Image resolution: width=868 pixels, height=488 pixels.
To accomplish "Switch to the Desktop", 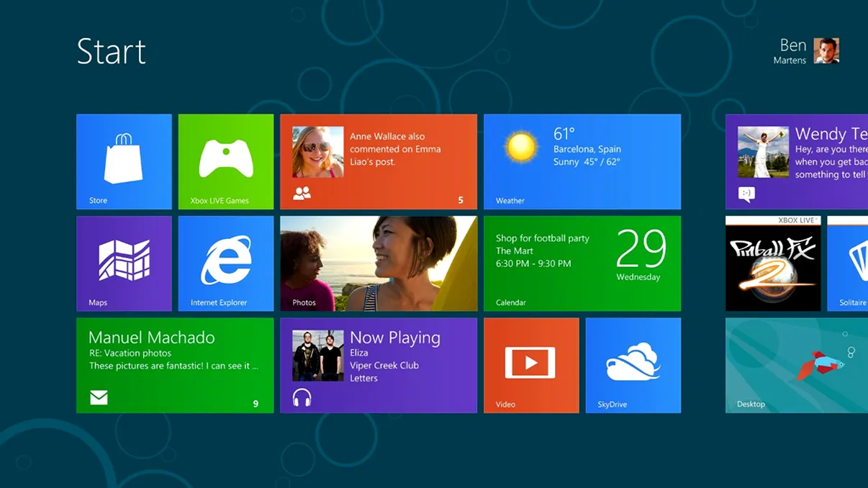I will [795, 365].
